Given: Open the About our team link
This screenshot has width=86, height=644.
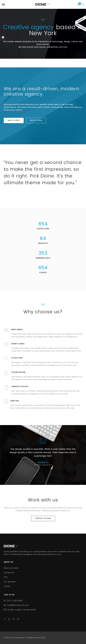Looking at the screenshot, I should [x=11, y=568].
